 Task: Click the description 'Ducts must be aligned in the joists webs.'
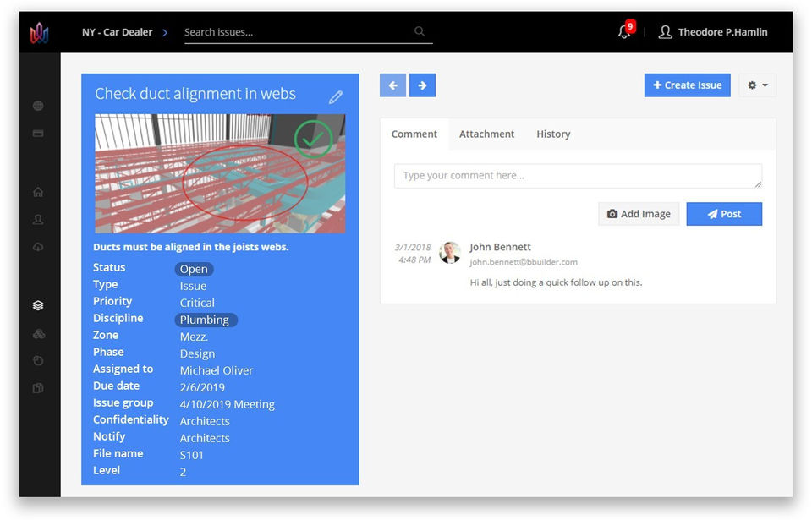(x=191, y=247)
